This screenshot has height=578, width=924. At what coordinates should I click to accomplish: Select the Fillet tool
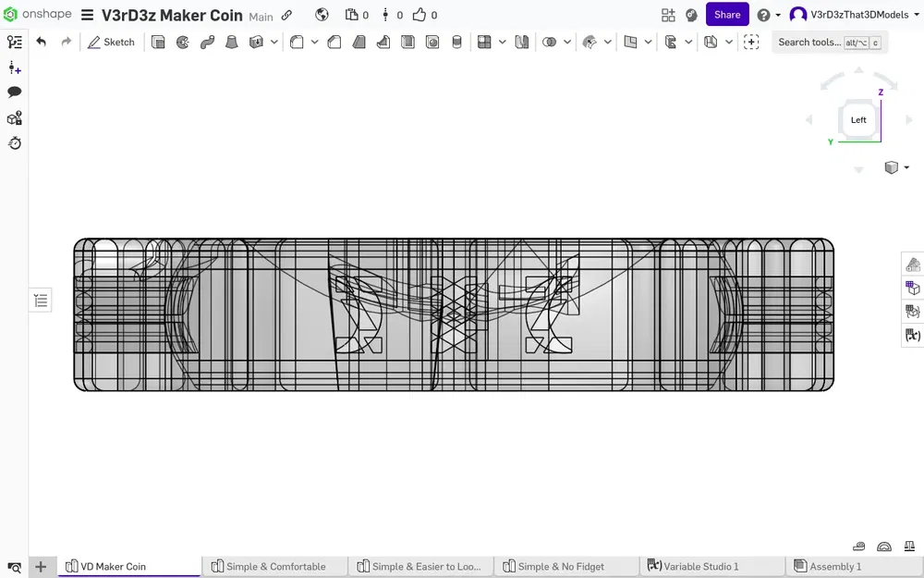coord(298,42)
